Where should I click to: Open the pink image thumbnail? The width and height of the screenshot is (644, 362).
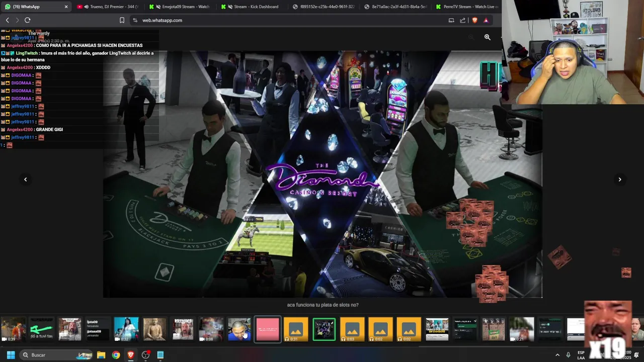coord(267,329)
